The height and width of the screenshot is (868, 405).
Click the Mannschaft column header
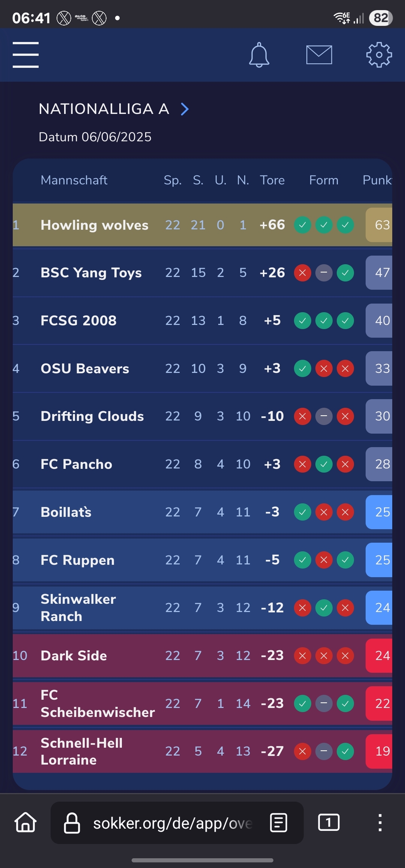point(74,180)
